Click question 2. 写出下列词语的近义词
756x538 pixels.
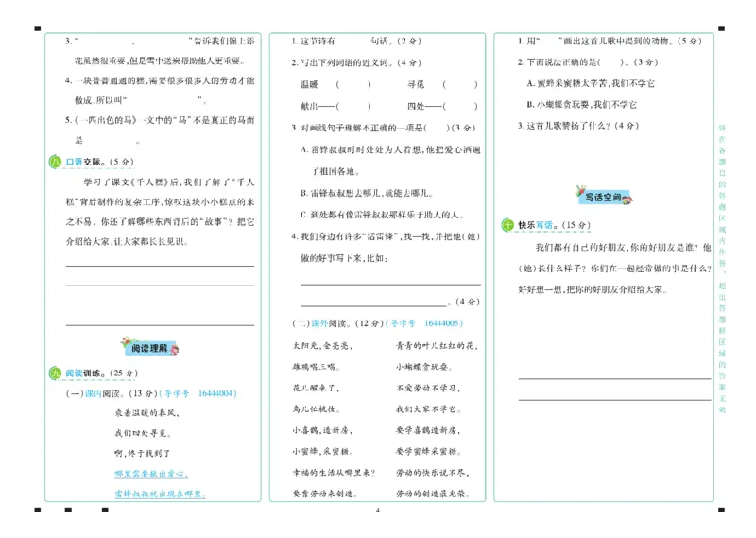356,62
